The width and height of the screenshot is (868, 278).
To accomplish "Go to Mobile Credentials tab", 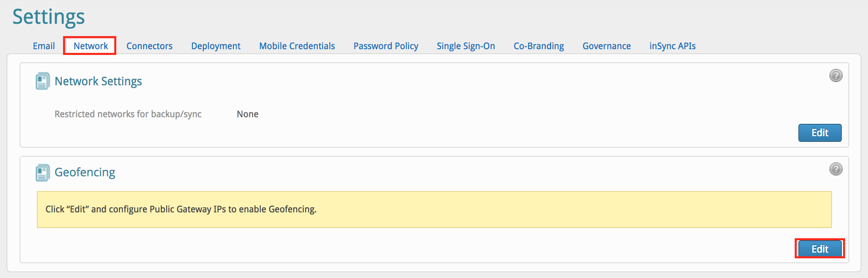I will pyautogui.click(x=297, y=46).
